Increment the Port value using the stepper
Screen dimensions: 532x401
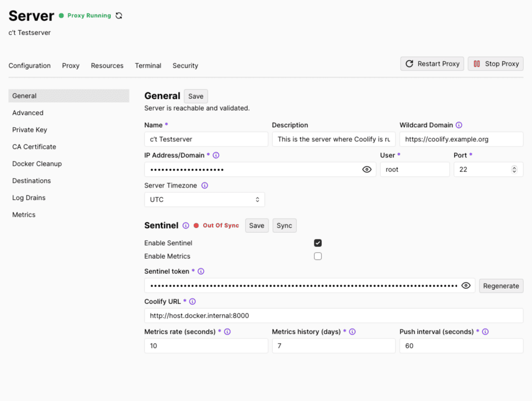coord(514,167)
